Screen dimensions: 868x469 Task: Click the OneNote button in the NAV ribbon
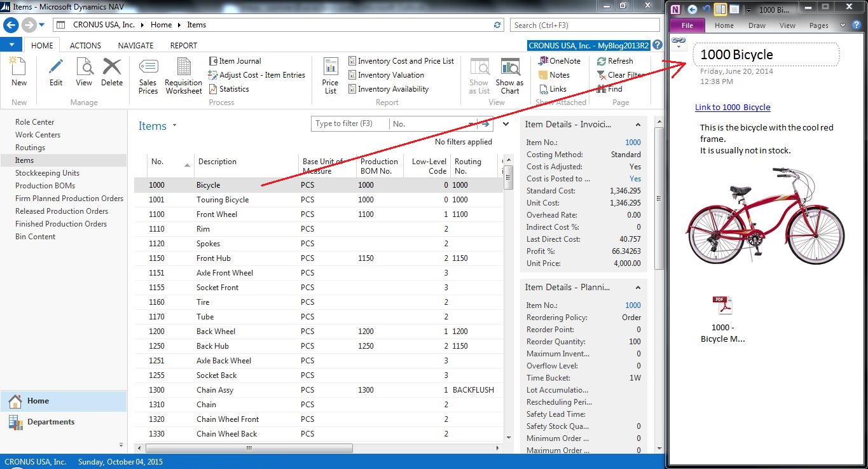tap(560, 61)
